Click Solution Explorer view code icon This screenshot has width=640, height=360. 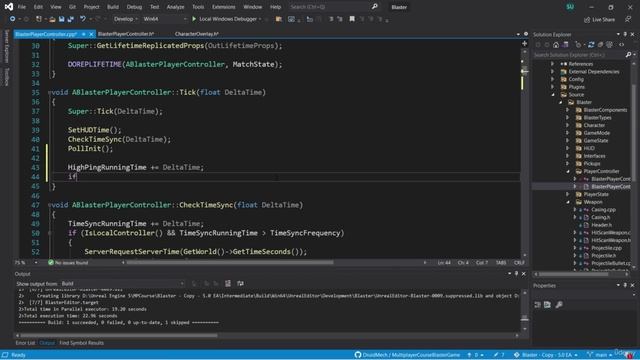[622, 45]
